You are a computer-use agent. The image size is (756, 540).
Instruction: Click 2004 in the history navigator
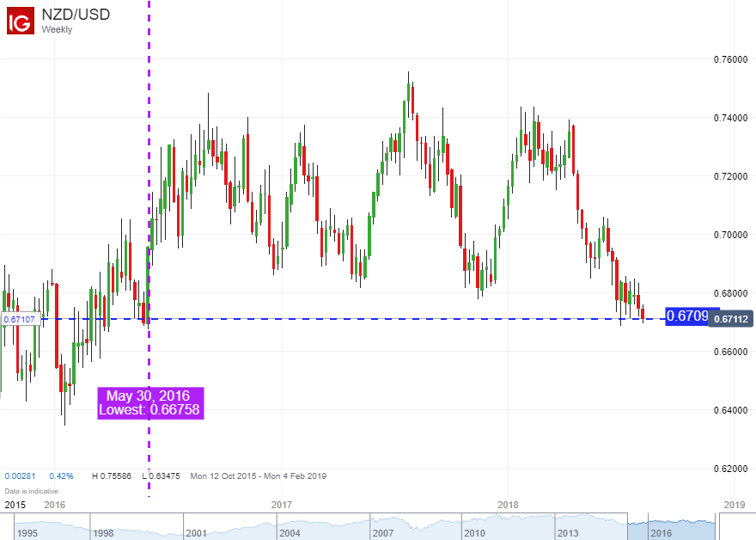pos(290,533)
